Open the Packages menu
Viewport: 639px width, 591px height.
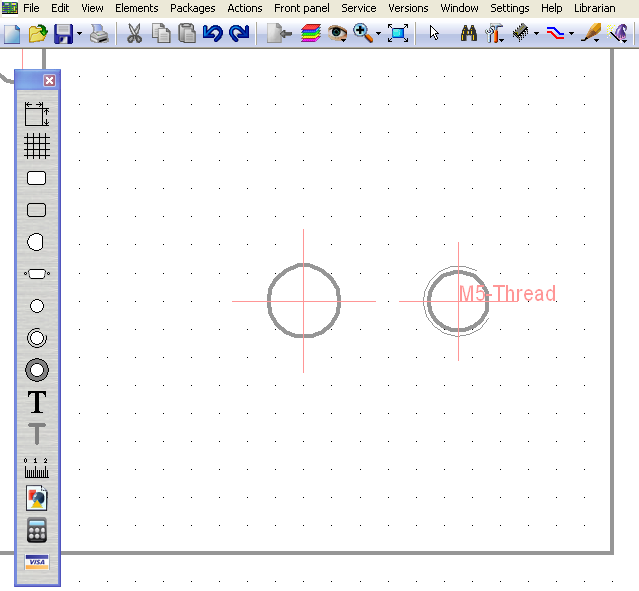pyautogui.click(x=192, y=8)
